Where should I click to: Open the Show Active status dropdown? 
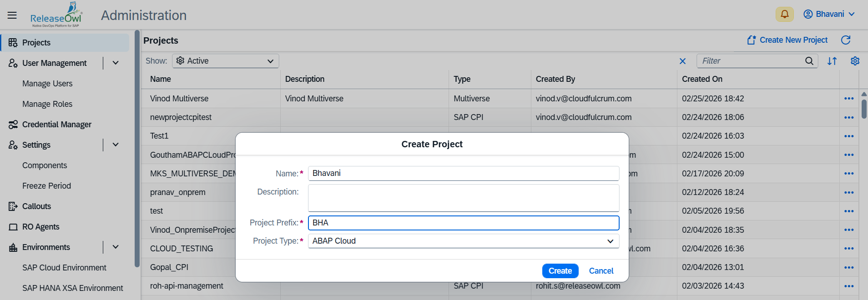(225, 61)
